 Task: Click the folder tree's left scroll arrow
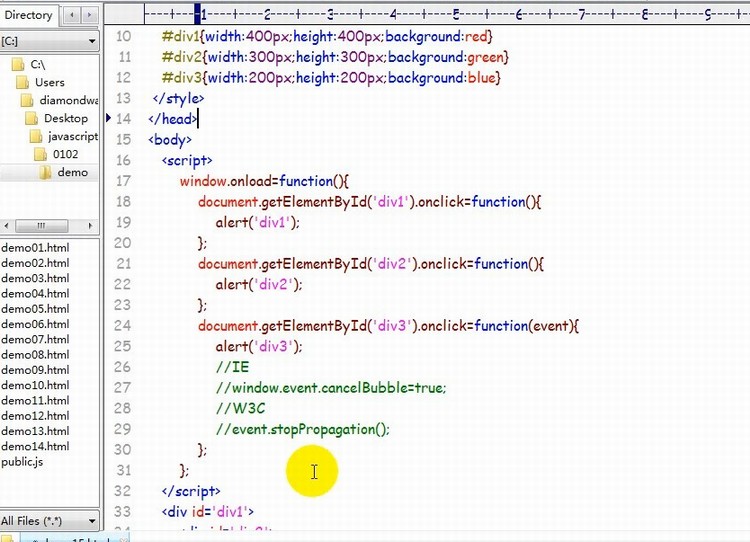point(6,226)
